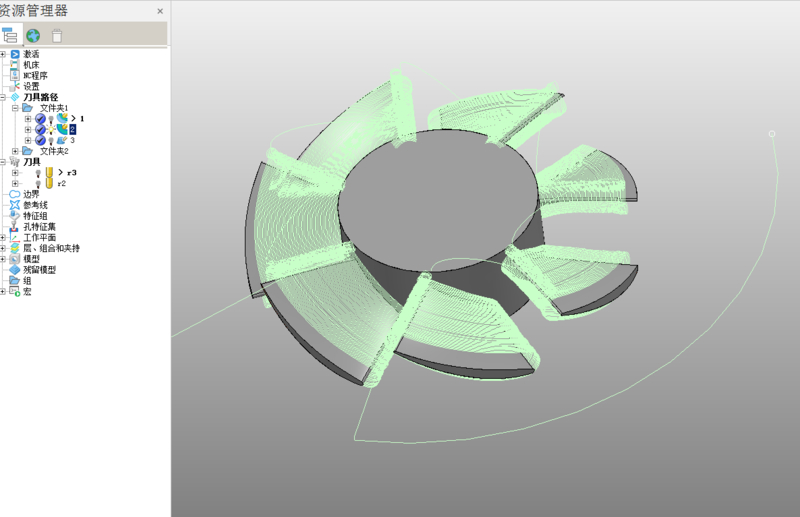Screen dimensions: 800x517
Task: Click the 特征组 feature group icon
Action: tap(15, 216)
